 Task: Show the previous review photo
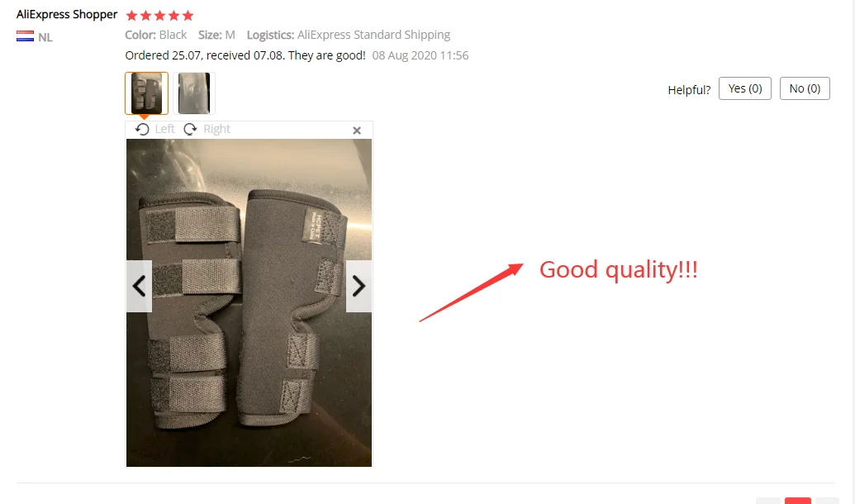[139, 286]
